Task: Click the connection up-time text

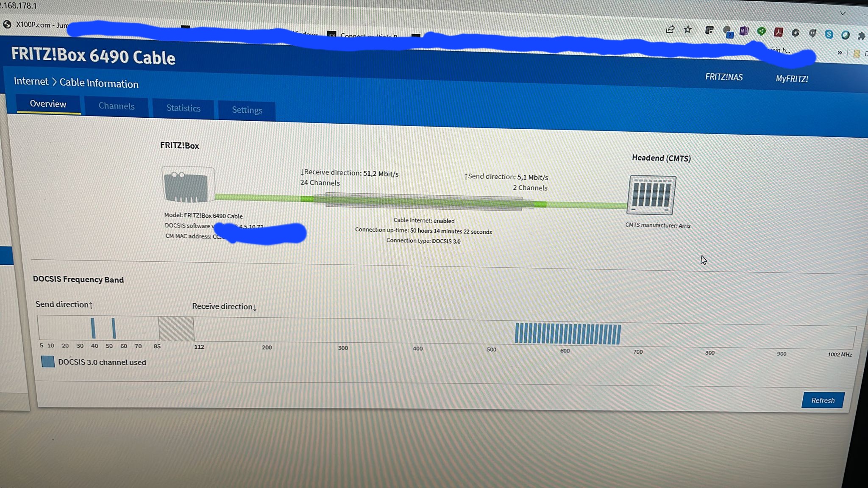Action: pos(423,231)
